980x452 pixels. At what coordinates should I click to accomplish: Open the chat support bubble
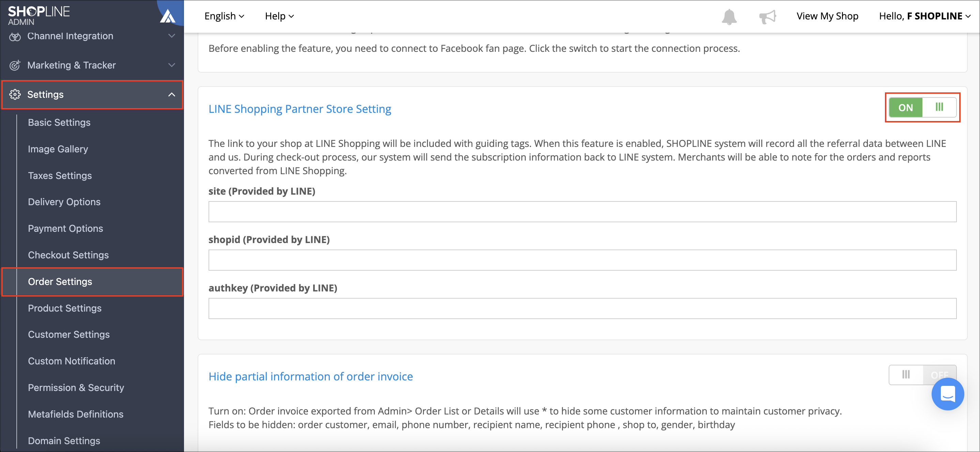947,394
